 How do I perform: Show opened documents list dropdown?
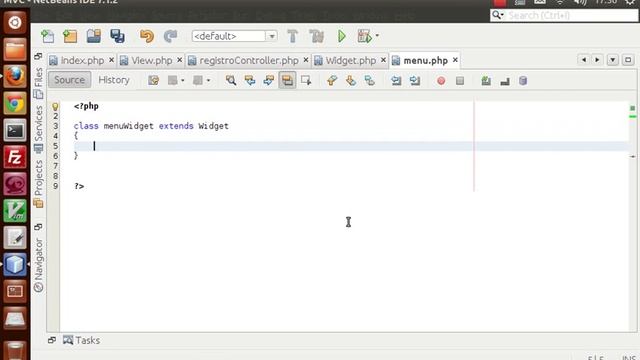[x=613, y=60]
